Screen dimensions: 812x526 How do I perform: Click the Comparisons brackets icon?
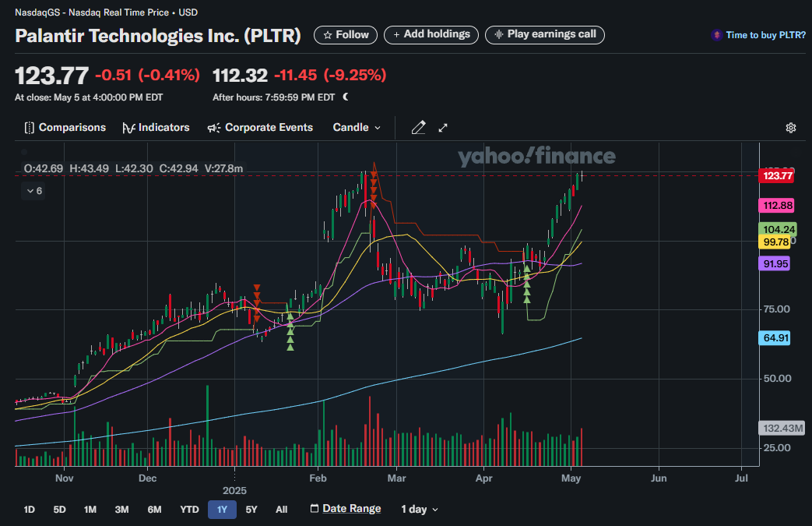pos(30,128)
